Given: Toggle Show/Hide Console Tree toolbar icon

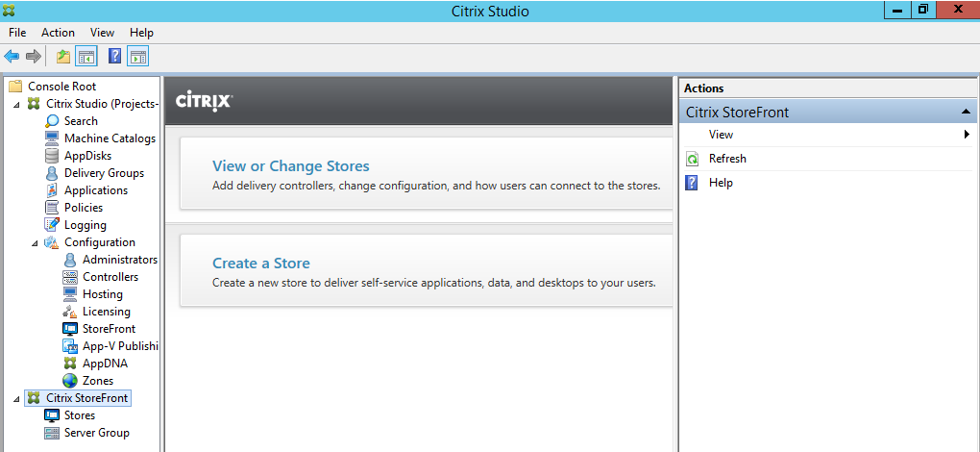Looking at the screenshot, I should pos(86,57).
